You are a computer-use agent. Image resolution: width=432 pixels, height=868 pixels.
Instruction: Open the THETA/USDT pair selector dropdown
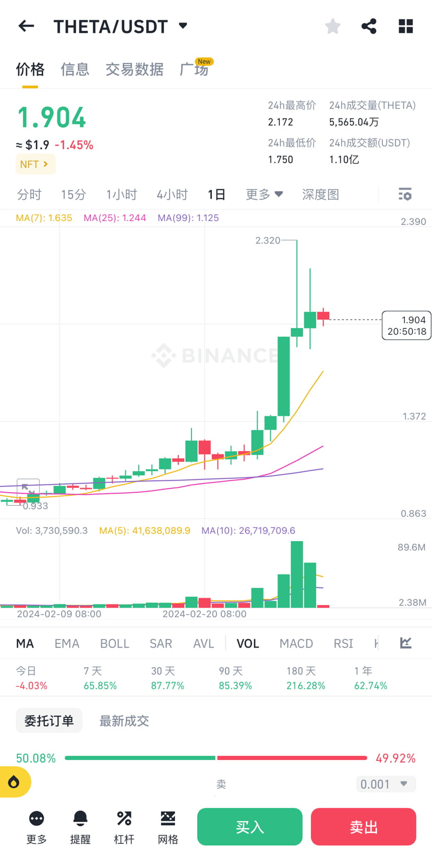coord(182,26)
